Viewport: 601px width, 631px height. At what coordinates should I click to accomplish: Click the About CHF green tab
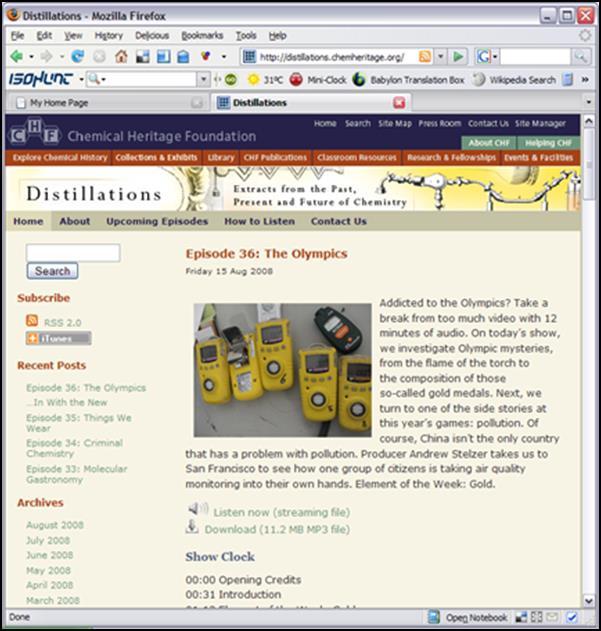489,143
